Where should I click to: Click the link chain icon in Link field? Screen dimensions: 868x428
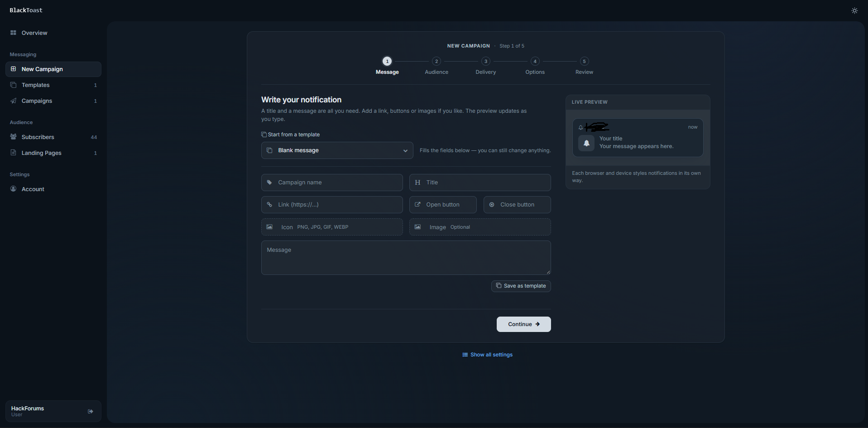click(269, 205)
